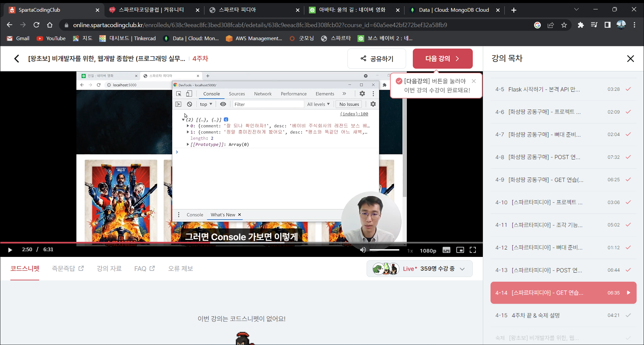Seek on the red video progress bar
The width and height of the screenshot is (644, 345).
tap(241, 243)
